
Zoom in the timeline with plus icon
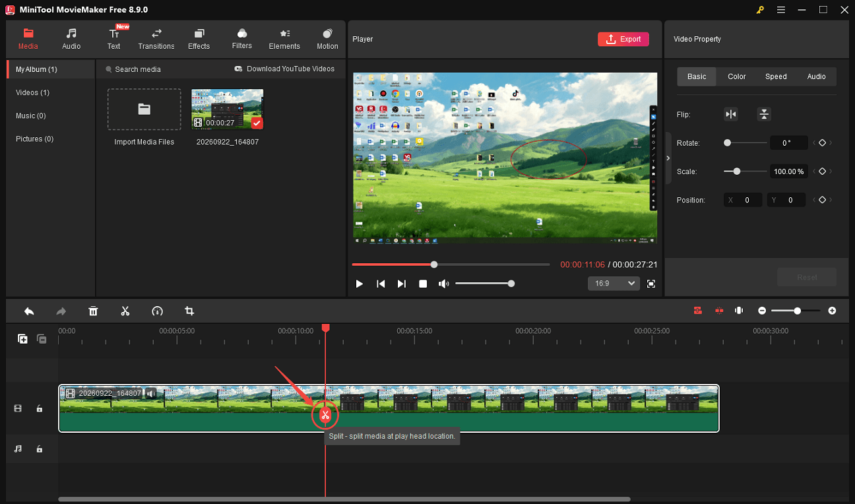pos(832,311)
